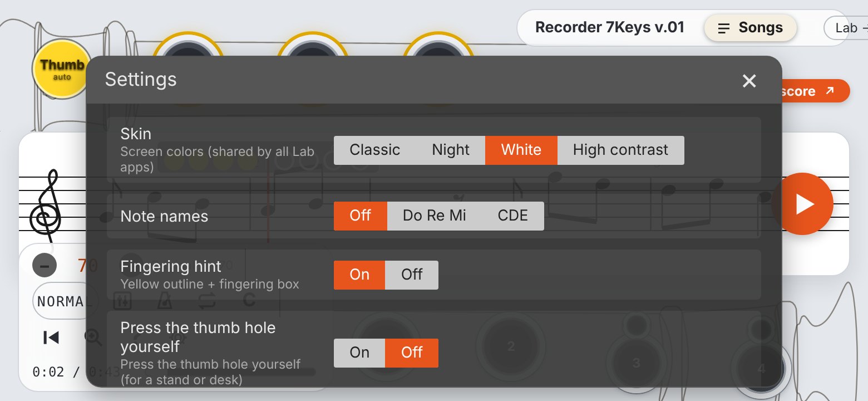The width and height of the screenshot is (868, 401).
Task: Click the Skin setting label
Action: 136,134
